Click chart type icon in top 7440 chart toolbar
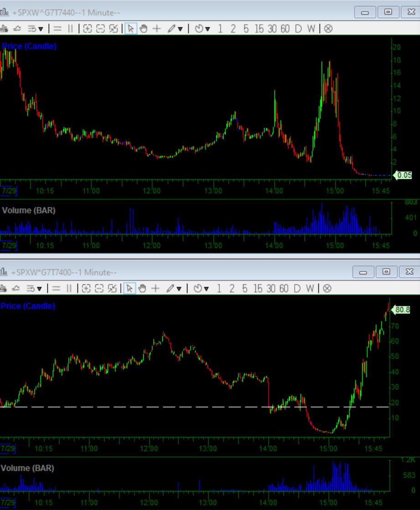This screenshot has width=420, height=510. 4,29
